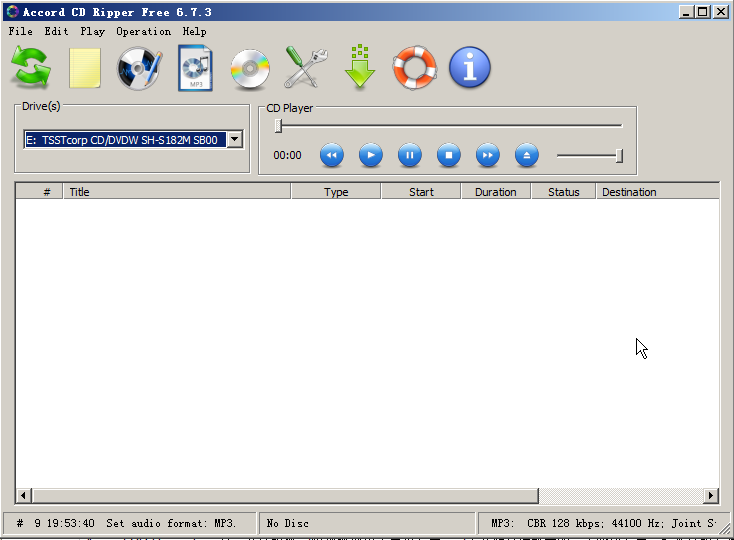This screenshot has height=540, width=734.
Task: Minimize the Accord CD Ripper window
Action: click(686, 12)
